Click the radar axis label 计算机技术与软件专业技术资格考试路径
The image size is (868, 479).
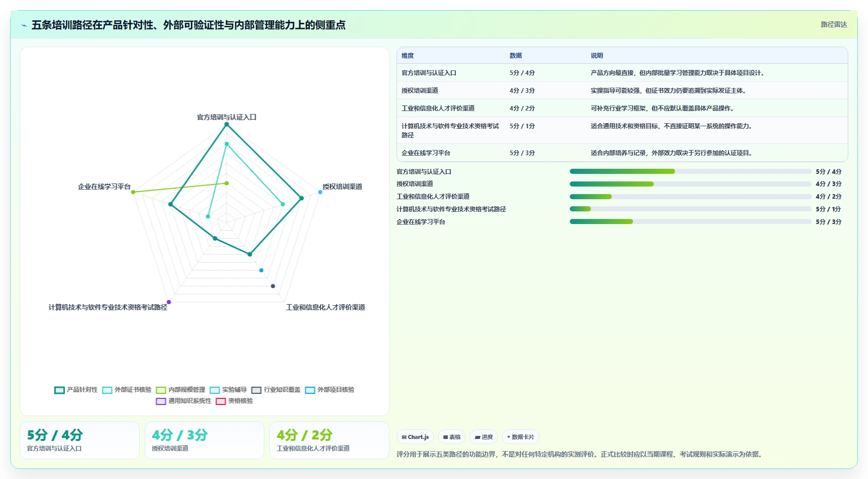(x=108, y=307)
